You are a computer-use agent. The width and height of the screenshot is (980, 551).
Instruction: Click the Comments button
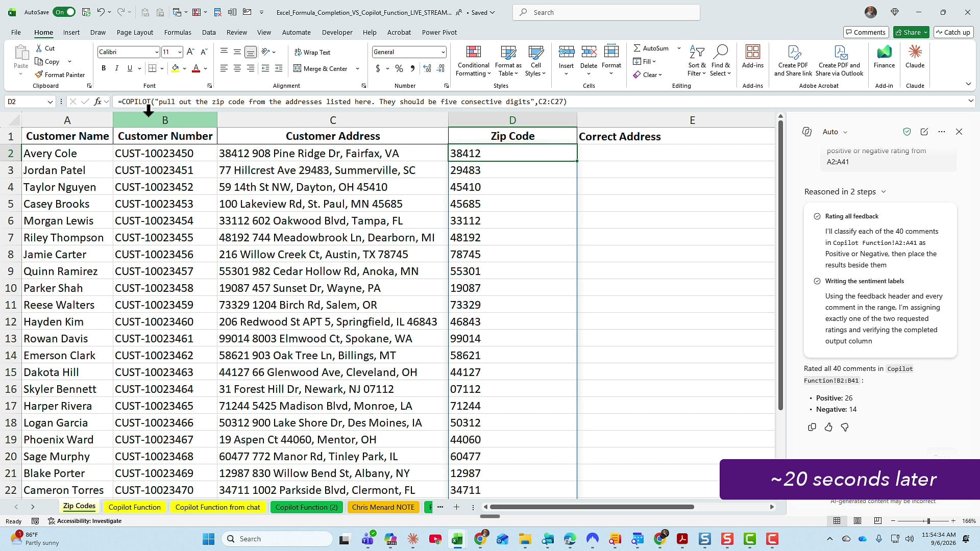[866, 32]
